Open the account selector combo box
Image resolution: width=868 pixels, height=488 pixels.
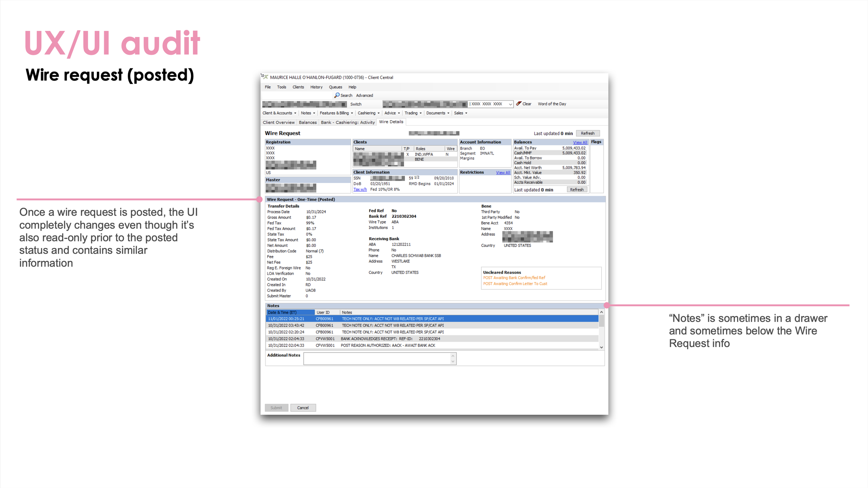click(510, 104)
